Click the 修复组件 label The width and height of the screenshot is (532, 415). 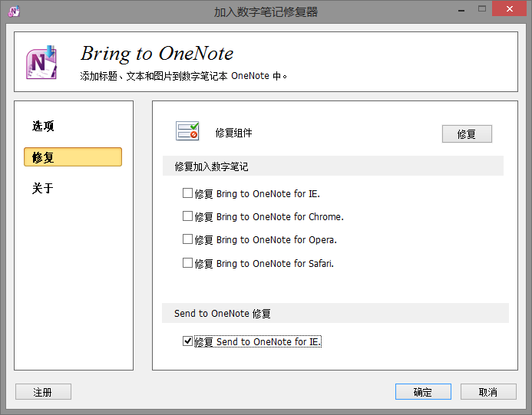click(233, 133)
